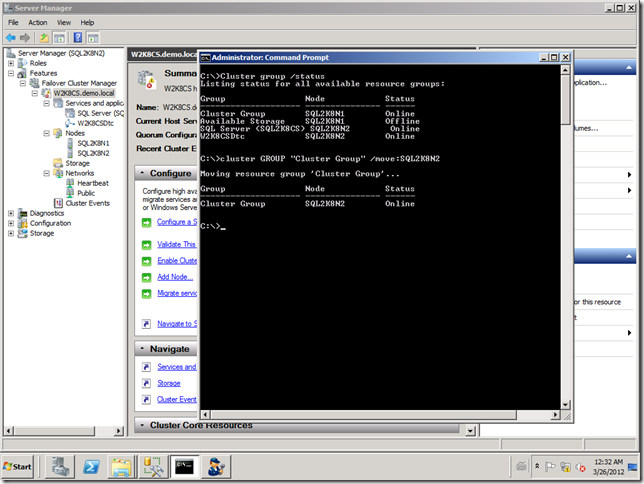Click the Add Node link
The height and width of the screenshot is (484, 644).
point(175,277)
